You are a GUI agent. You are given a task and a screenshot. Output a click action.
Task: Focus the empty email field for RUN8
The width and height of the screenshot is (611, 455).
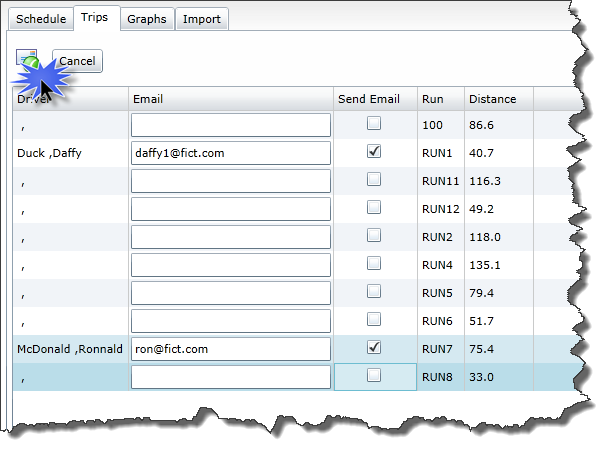(231, 377)
